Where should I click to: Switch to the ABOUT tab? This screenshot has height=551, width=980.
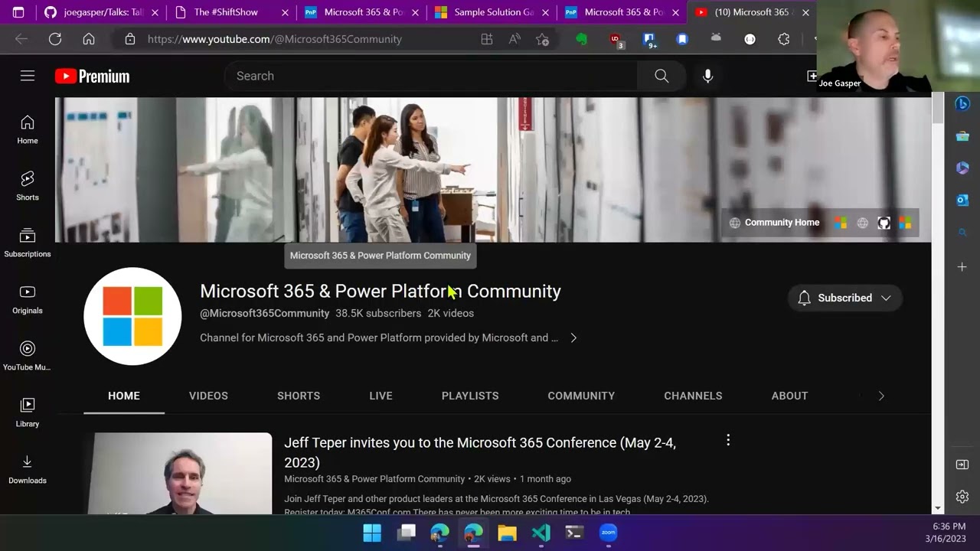(789, 396)
